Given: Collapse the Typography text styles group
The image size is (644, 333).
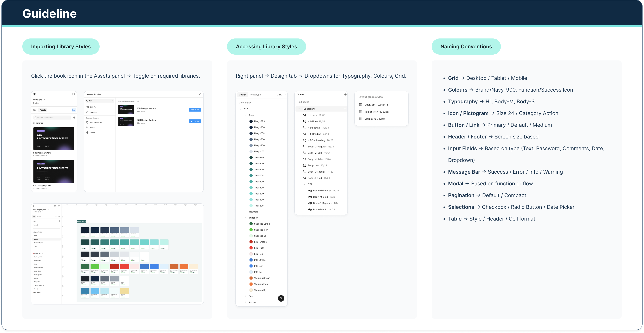Looking at the screenshot, I should [x=299, y=109].
